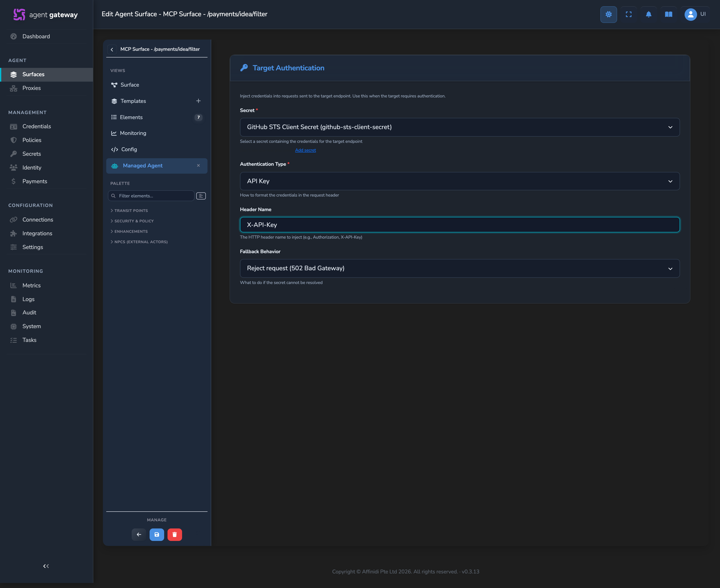Add a new template with plus icon
The image size is (720, 588).
[199, 101]
